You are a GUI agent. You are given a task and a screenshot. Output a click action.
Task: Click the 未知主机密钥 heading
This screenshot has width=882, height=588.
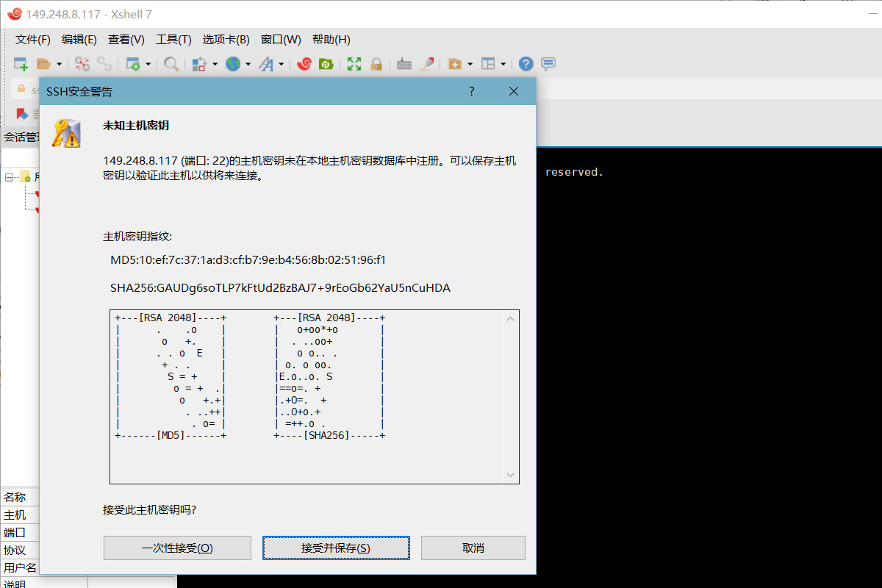pyautogui.click(x=136, y=126)
